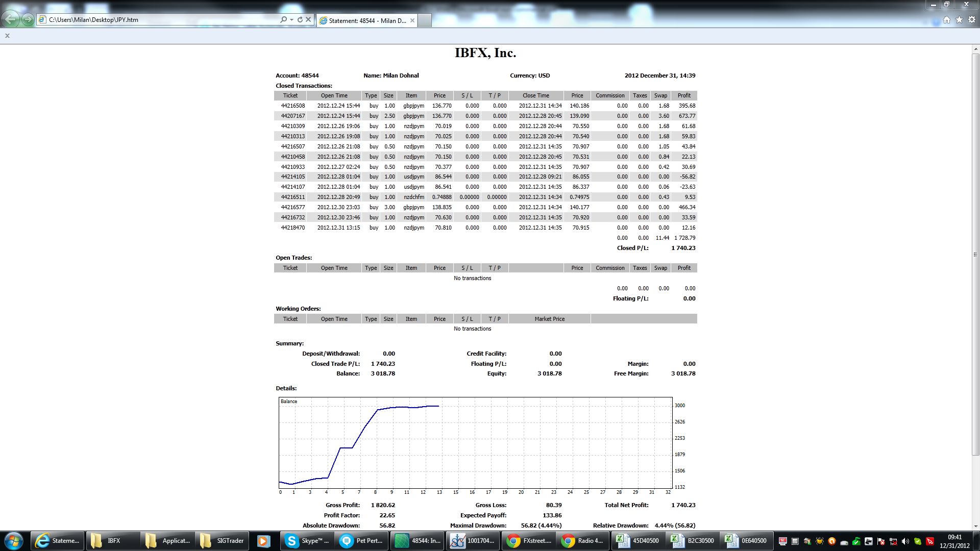The image size is (980, 551).
Task: Click the green Skype status tray icon
Action: (918, 541)
